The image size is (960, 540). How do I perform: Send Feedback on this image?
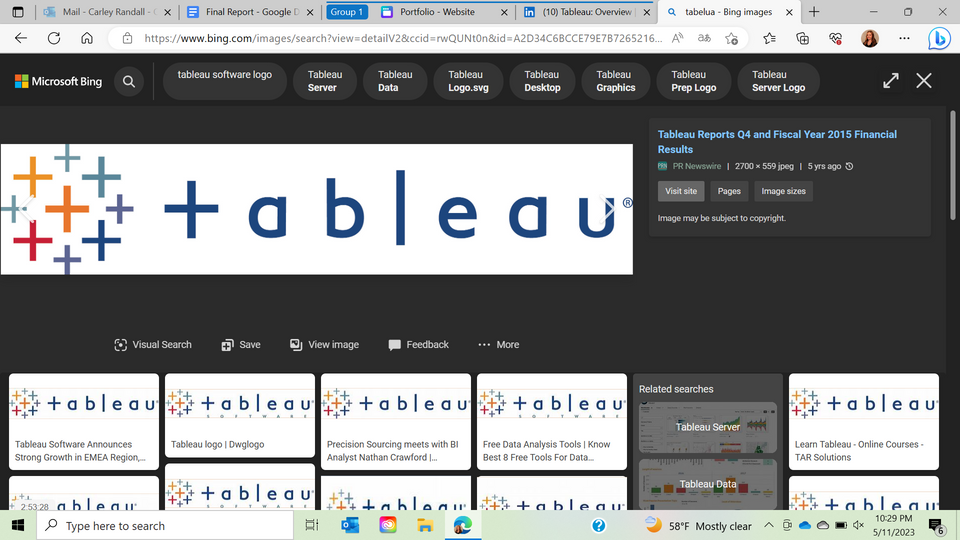coord(419,345)
